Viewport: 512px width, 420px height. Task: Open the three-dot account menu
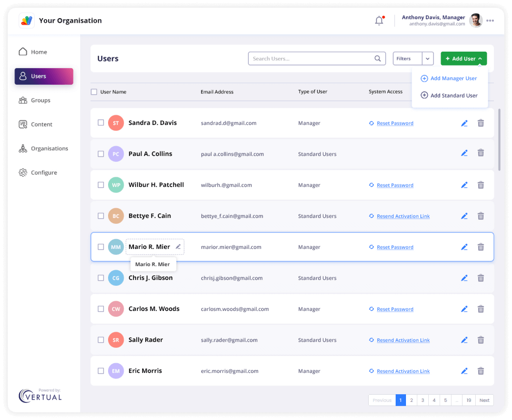coord(490,21)
